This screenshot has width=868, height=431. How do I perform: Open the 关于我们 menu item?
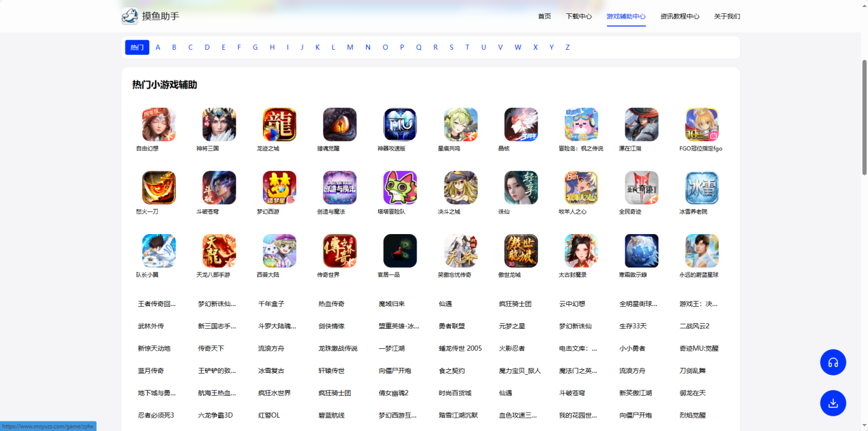[727, 16]
